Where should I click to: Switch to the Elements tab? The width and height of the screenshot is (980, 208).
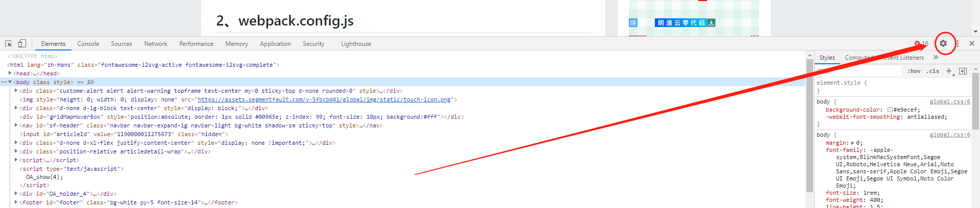click(53, 44)
